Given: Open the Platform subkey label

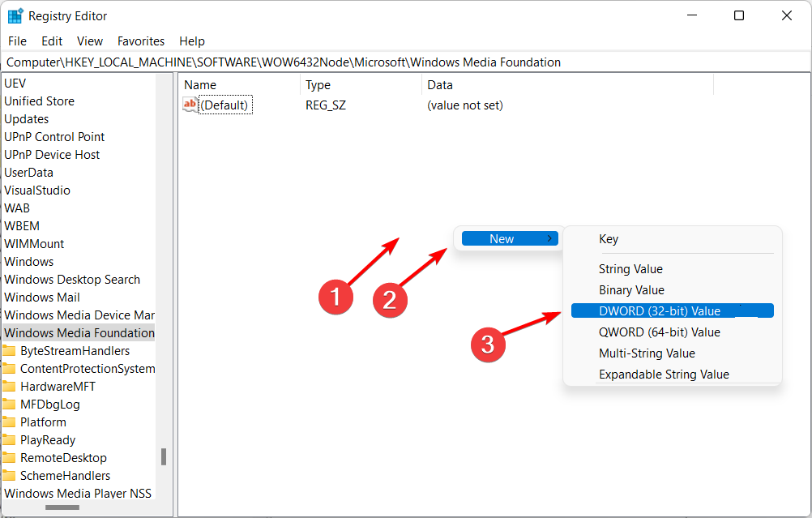Looking at the screenshot, I should pyautogui.click(x=44, y=422).
